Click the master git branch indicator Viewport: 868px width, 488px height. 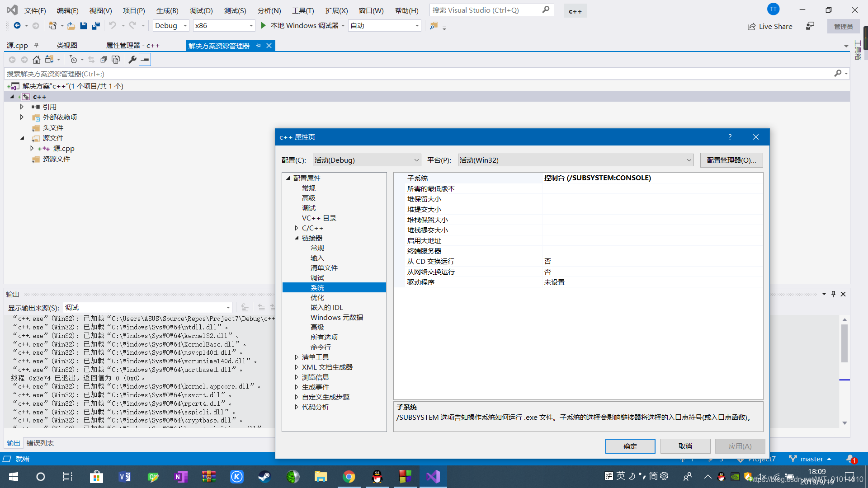click(810, 459)
